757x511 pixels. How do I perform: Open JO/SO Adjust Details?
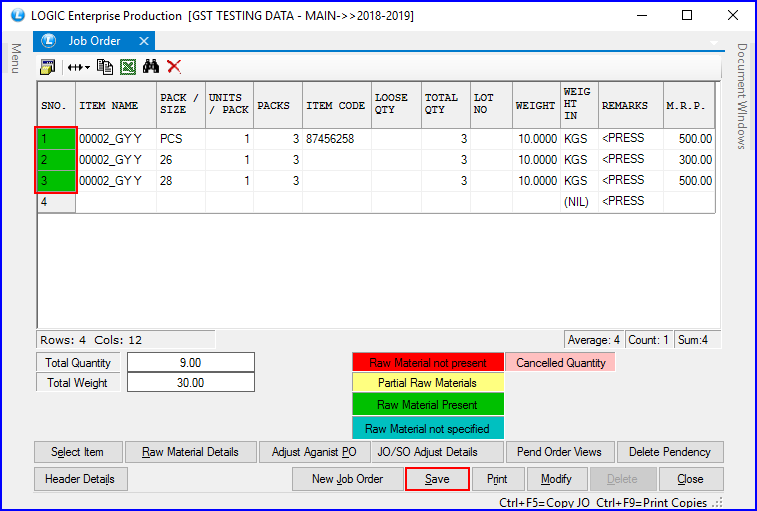pyautogui.click(x=437, y=452)
